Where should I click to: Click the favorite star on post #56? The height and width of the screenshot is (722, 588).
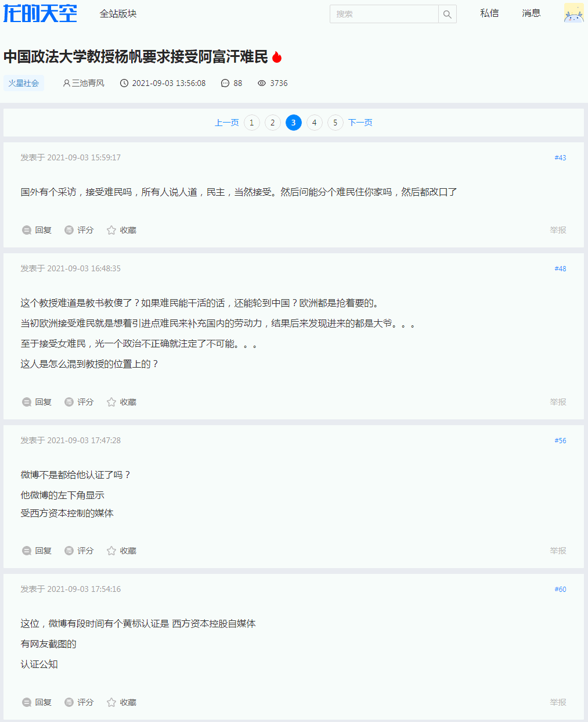point(111,551)
